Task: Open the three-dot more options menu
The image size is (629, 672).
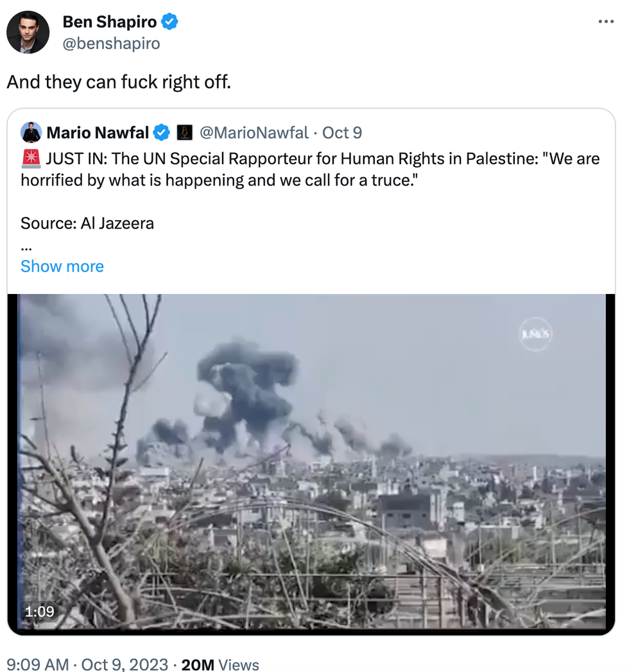Action: coord(605,22)
